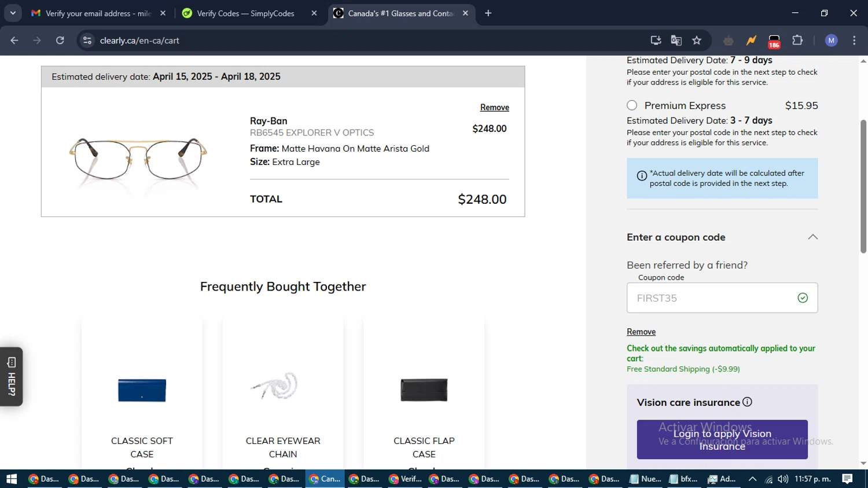Click the page reload icon

(60, 41)
